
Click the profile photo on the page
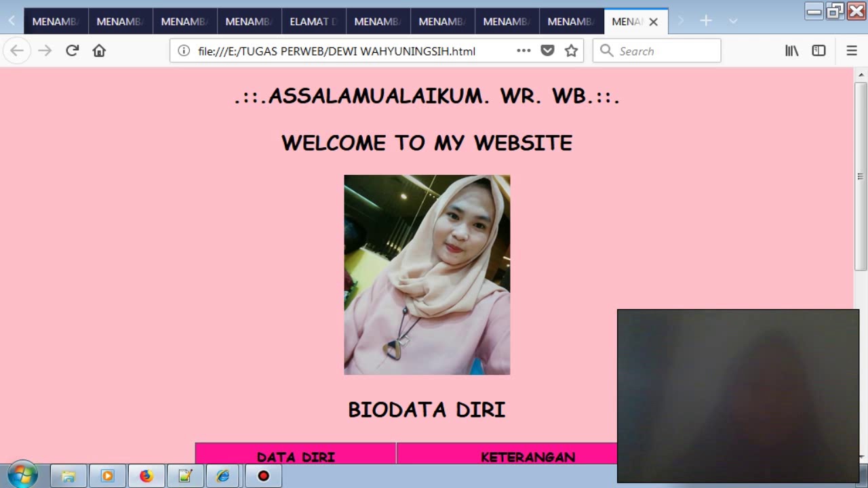pyautogui.click(x=427, y=274)
